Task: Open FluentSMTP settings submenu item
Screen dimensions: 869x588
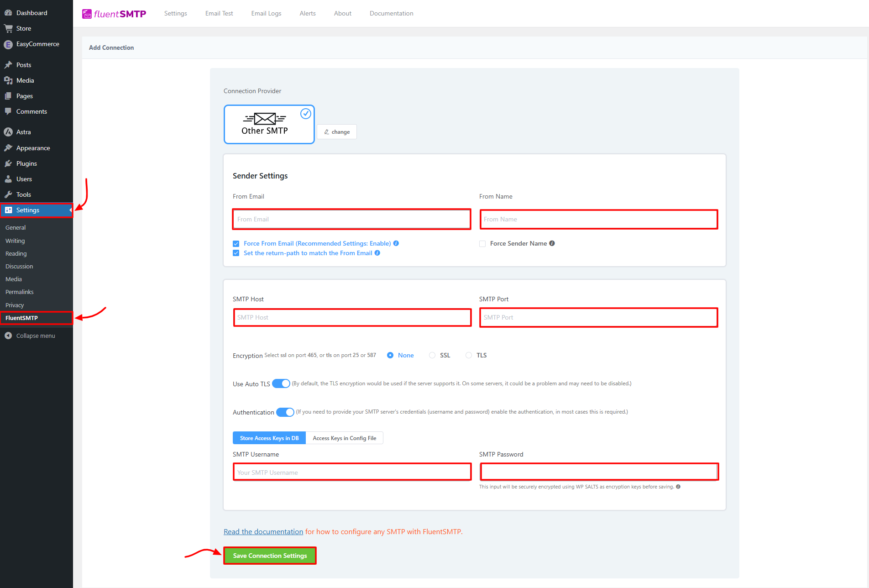Action: pyautogui.click(x=37, y=318)
